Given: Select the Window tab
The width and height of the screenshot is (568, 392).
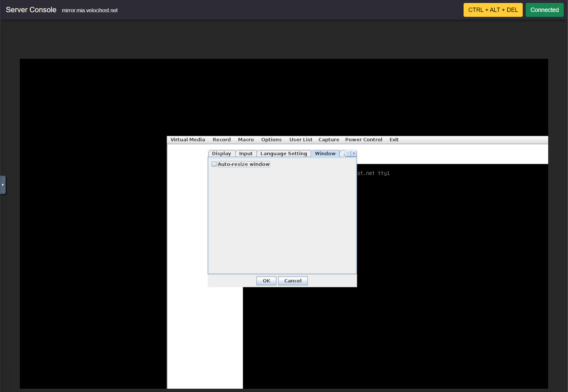Looking at the screenshot, I should pyautogui.click(x=325, y=153).
